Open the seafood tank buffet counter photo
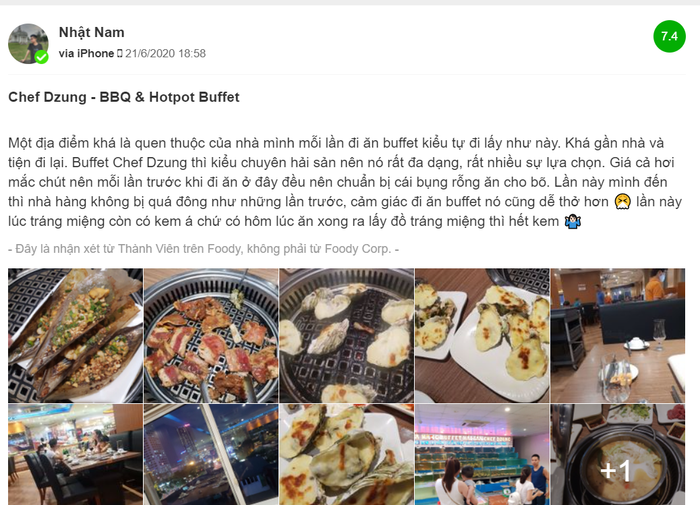Screen dimensions: 700x505 [482, 455]
